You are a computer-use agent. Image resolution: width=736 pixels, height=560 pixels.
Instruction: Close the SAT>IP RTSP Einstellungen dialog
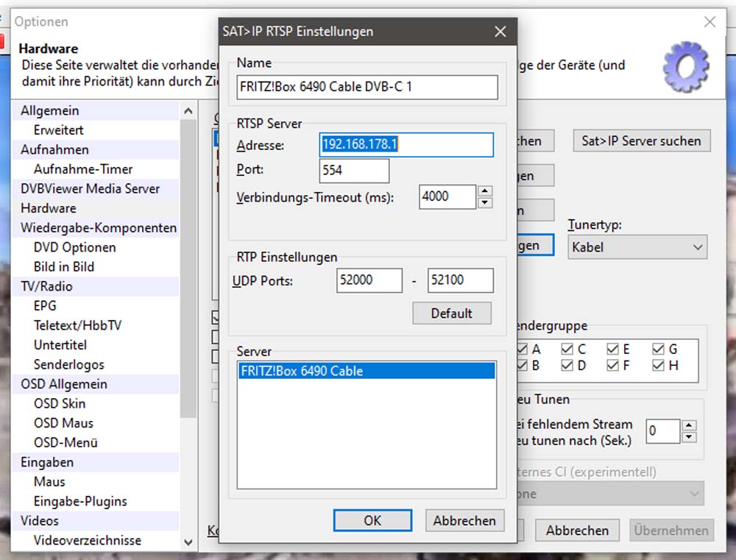tap(500, 32)
